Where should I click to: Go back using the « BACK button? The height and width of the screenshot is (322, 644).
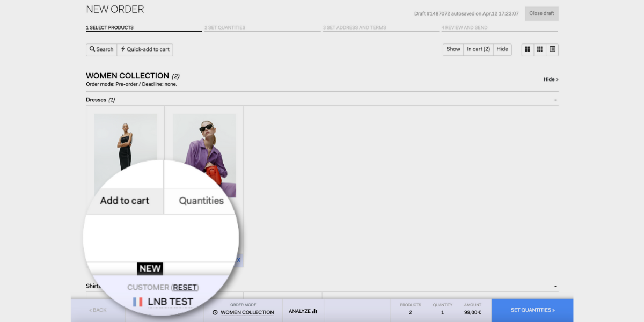(x=98, y=310)
